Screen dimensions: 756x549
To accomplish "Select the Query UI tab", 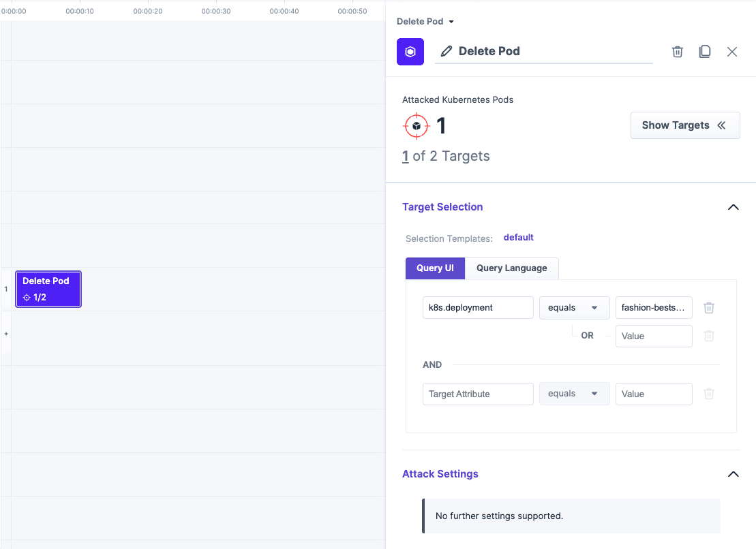I will (435, 268).
